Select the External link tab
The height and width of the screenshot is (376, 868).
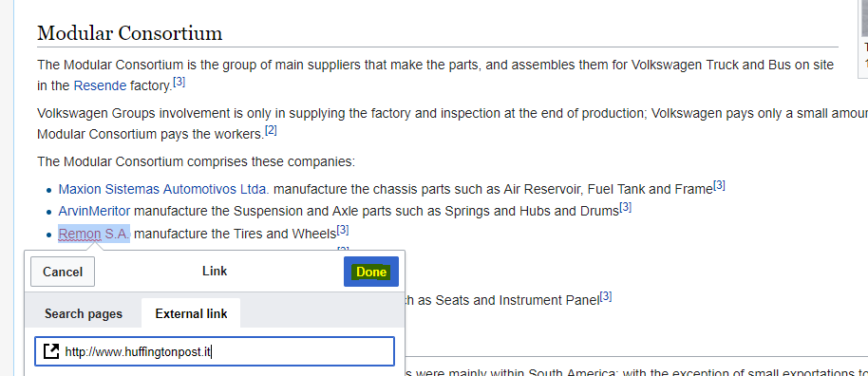(191, 314)
